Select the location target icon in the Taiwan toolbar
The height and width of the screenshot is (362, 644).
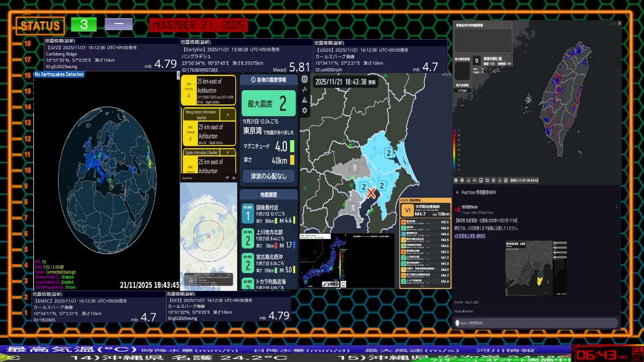pos(462,180)
